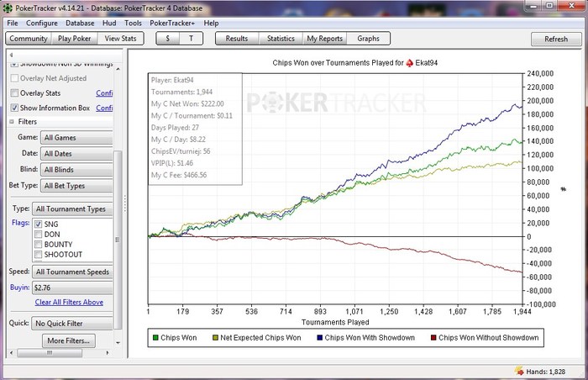
Task: Toggle the Overlay Net Adjusted checkbox
Action: pos(14,78)
